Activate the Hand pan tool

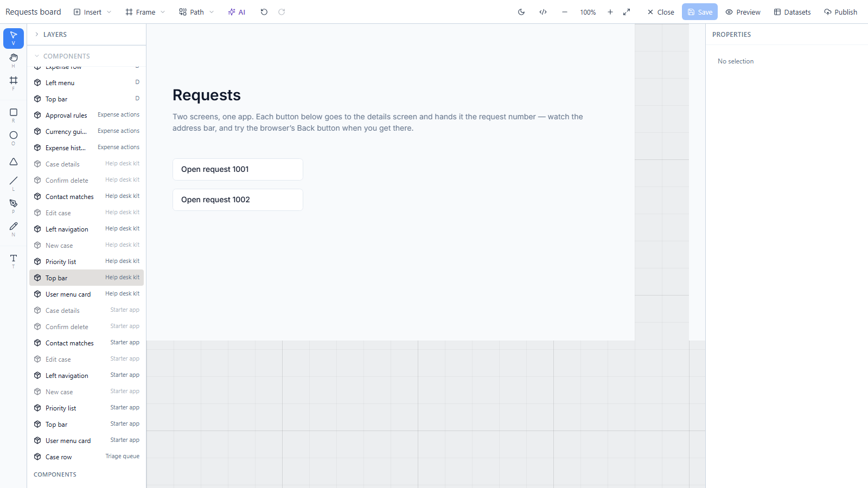[x=14, y=60]
